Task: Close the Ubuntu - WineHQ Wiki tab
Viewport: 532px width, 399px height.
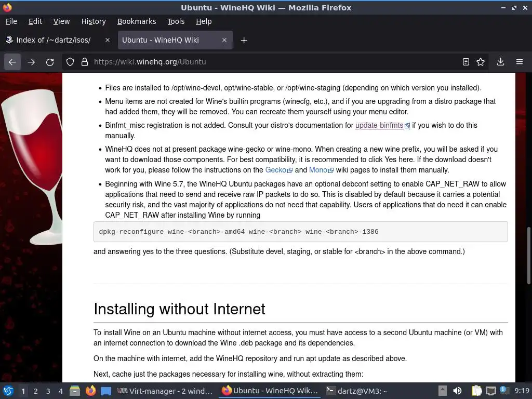Action: point(224,40)
